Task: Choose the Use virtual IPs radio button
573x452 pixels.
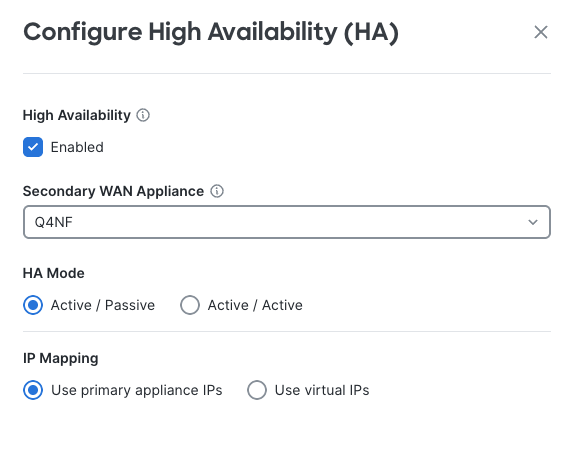Action: pyautogui.click(x=257, y=390)
